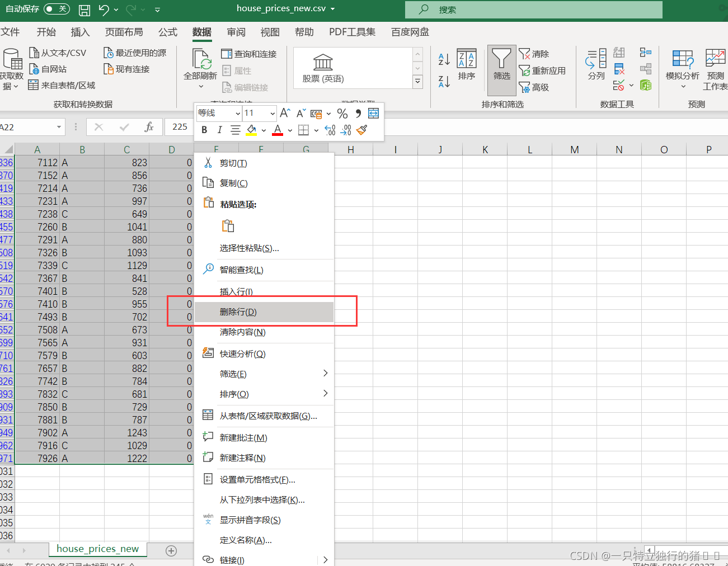728x566 pixels.
Task: Toggle Italic in mini toolbar
Action: click(x=219, y=130)
